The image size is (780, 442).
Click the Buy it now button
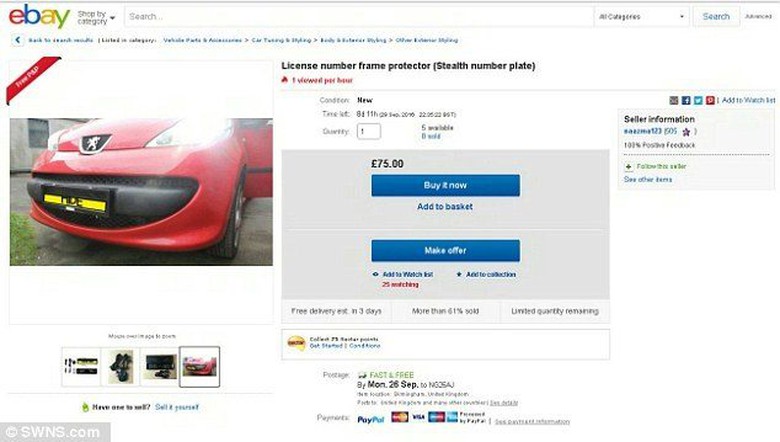click(445, 185)
